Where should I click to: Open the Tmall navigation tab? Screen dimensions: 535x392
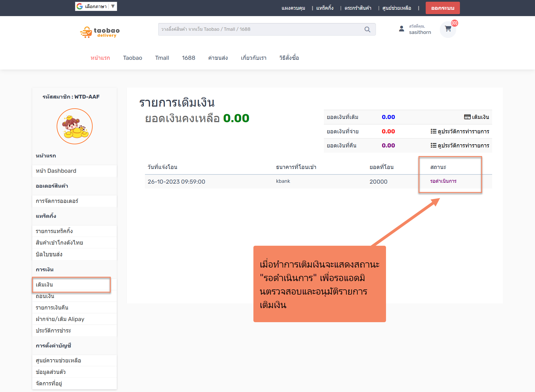162,58
